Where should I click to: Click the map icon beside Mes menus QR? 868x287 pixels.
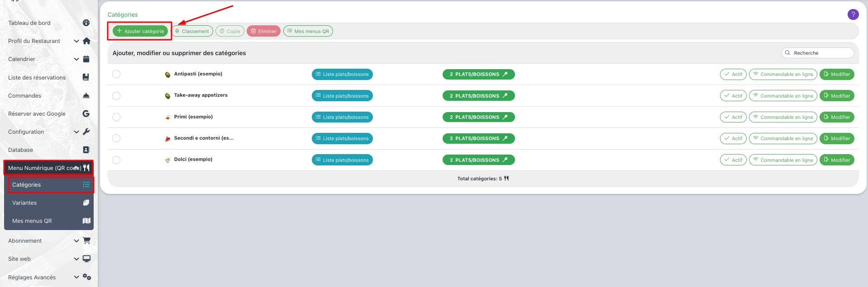coord(86,221)
